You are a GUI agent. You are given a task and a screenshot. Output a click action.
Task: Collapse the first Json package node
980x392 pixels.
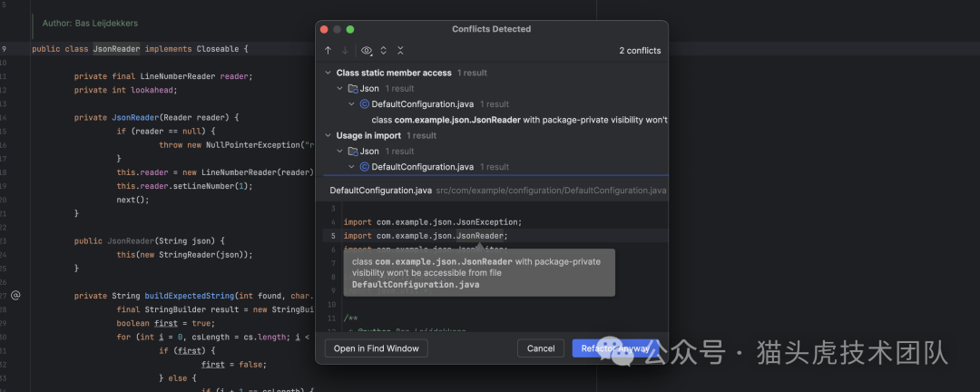(340, 89)
